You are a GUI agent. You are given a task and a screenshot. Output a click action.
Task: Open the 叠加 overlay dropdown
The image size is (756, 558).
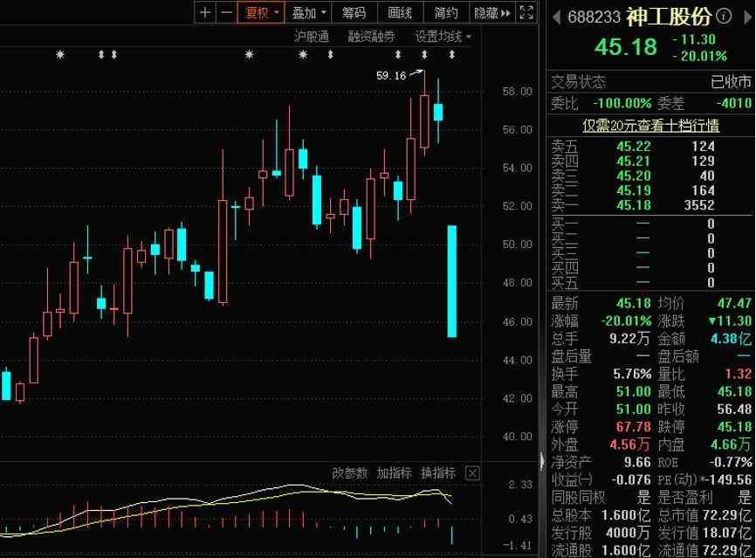[309, 12]
